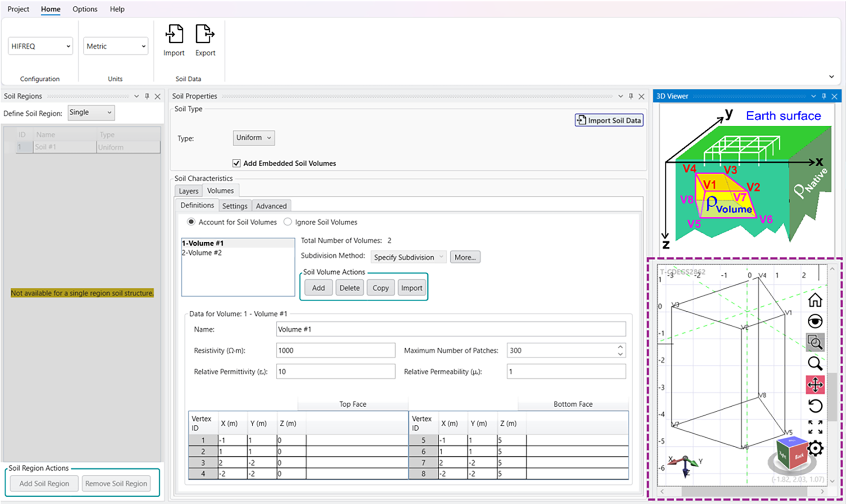Click the home view icon in 3D Viewer
Image resolution: width=846 pixels, height=504 pixels.
pyautogui.click(x=815, y=300)
